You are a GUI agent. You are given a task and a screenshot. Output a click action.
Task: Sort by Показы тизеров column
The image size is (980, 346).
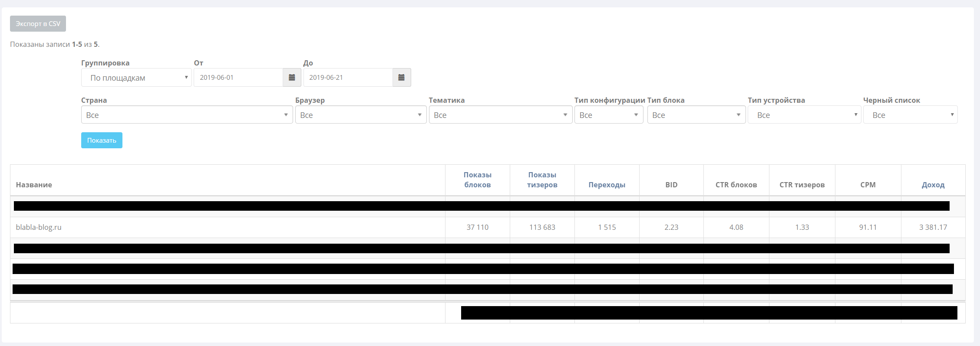coord(542,180)
